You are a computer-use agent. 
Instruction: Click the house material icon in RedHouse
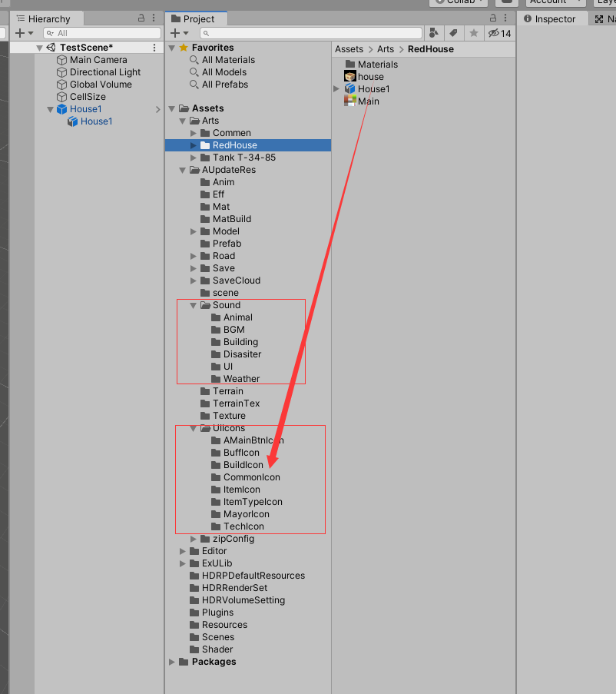[350, 77]
